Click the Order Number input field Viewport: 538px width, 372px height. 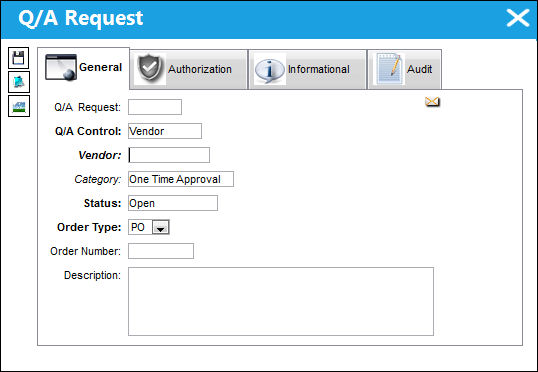[161, 251]
